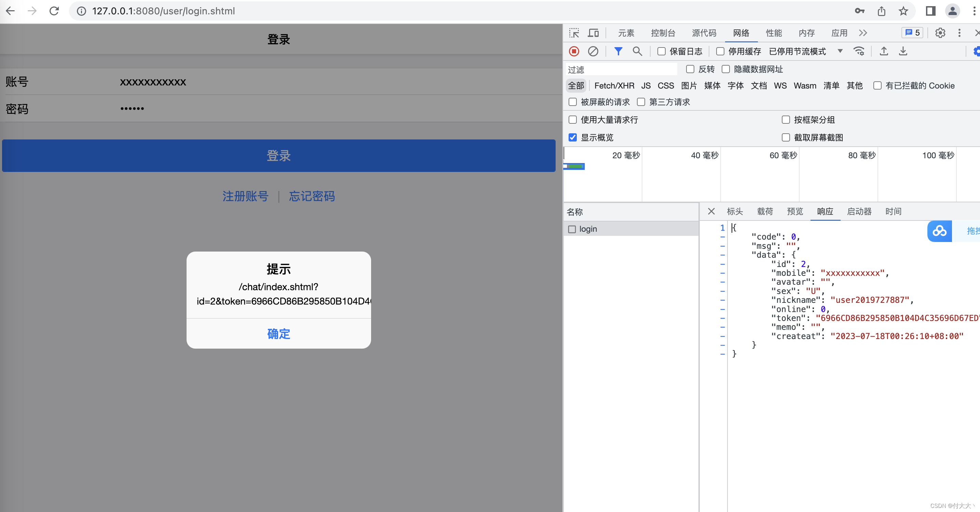Expand more DevTools tabs chevron

pyautogui.click(x=863, y=33)
